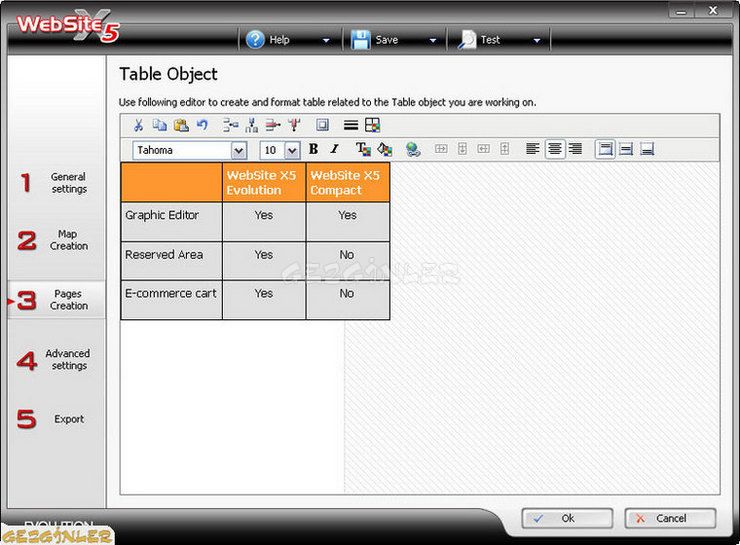Toggle Italic formatting

(x=335, y=150)
